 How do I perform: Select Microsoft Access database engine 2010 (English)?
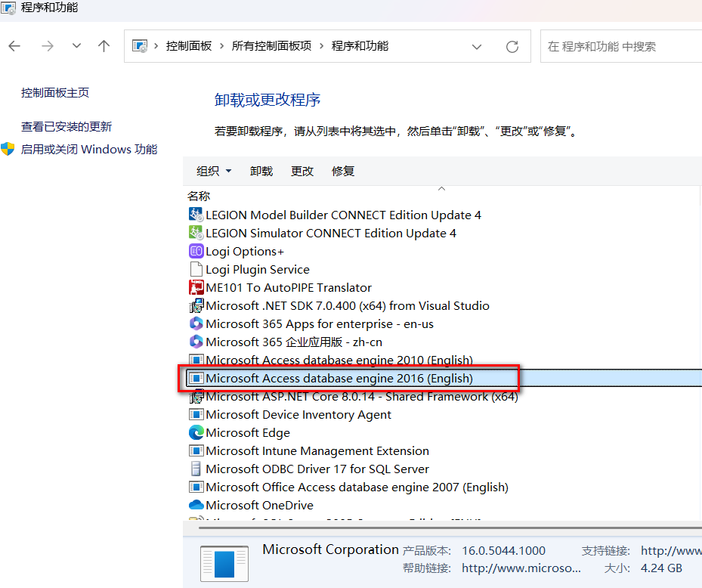pos(339,360)
